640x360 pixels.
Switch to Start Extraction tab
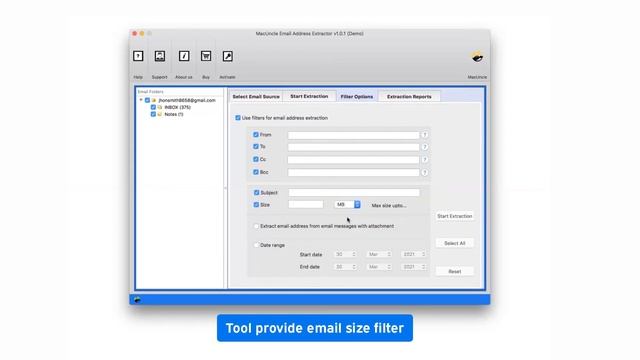click(x=309, y=96)
